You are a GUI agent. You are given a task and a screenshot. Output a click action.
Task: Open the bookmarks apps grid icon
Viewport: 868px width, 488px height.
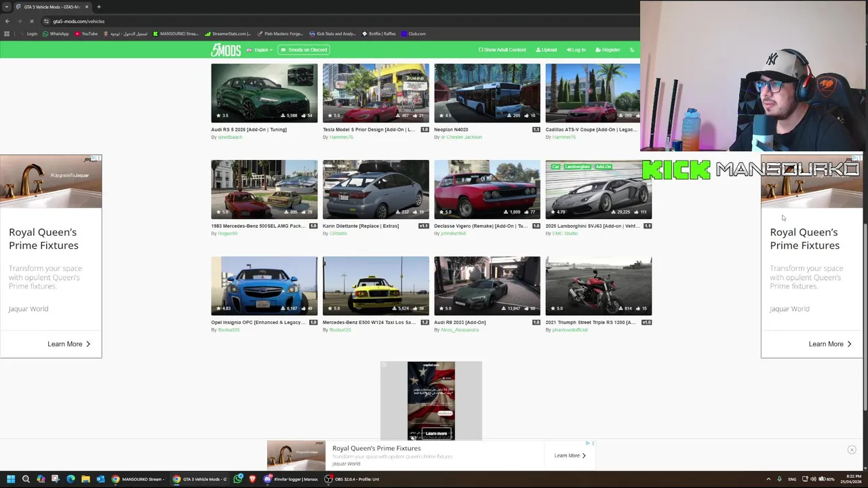(x=7, y=33)
